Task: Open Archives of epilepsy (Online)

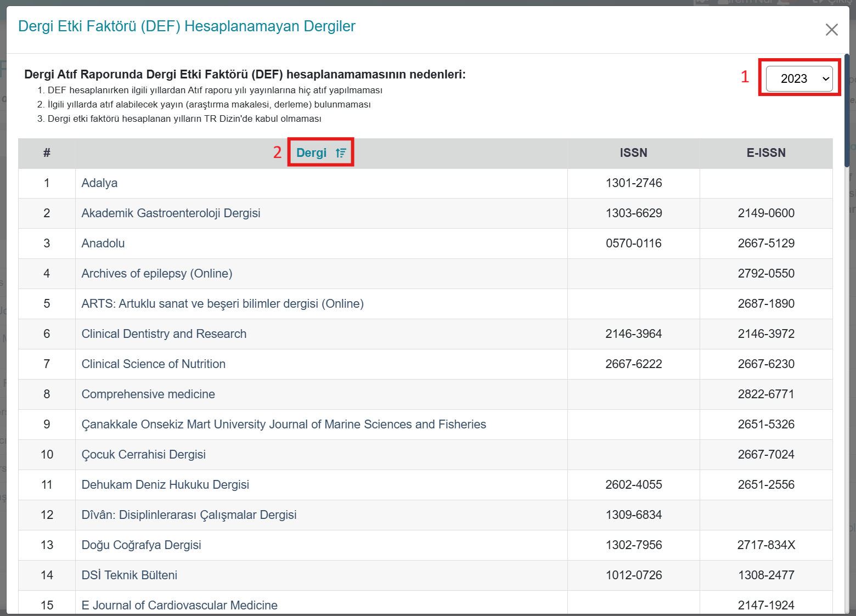Action: click(x=156, y=274)
